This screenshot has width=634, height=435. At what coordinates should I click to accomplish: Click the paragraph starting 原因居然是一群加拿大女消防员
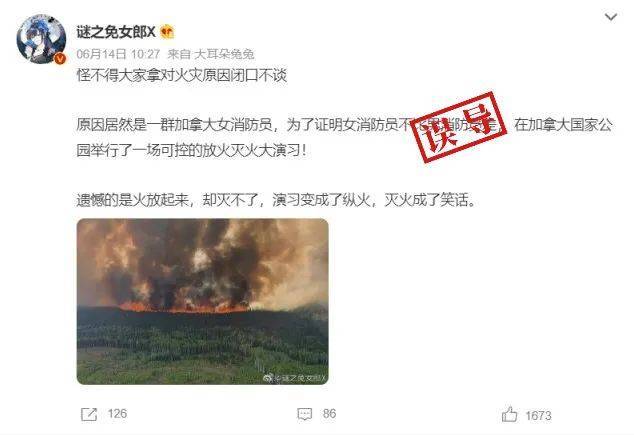click(x=344, y=138)
